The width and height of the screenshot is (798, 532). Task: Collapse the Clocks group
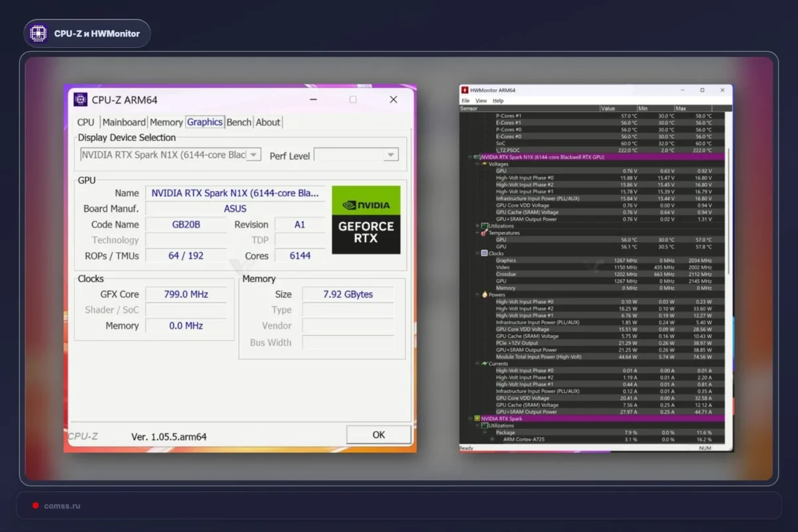point(477,253)
